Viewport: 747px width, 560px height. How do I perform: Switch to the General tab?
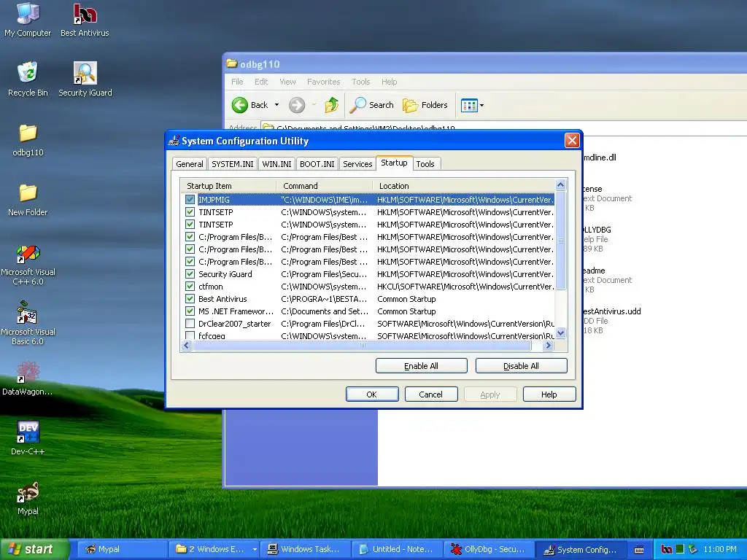(189, 164)
